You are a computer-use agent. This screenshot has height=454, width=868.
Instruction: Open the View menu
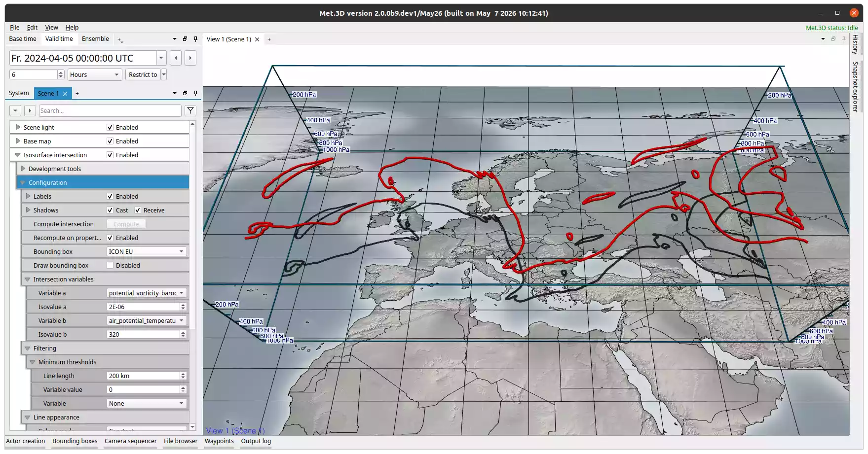[51, 28]
